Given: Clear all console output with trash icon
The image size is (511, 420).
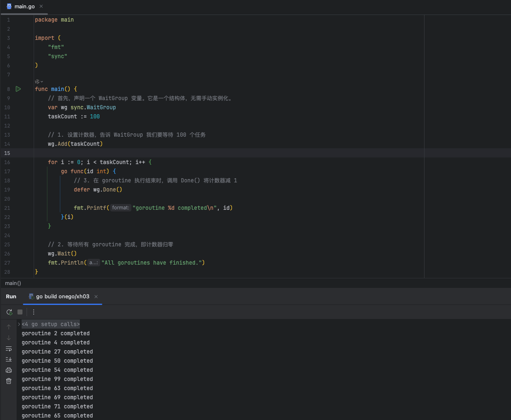Looking at the screenshot, I should click(x=9, y=381).
